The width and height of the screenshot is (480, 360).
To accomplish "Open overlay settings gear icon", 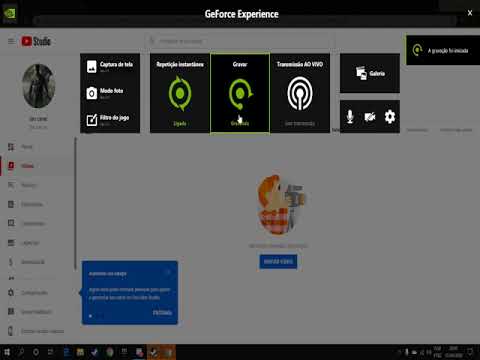I will coord(390,117).
